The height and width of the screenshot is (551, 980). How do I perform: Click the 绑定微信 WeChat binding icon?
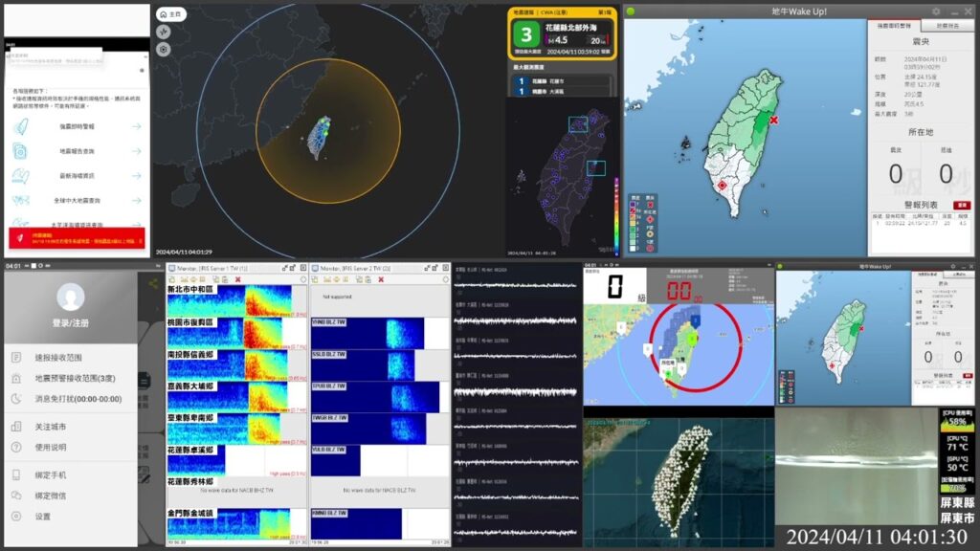pos(15,494)
